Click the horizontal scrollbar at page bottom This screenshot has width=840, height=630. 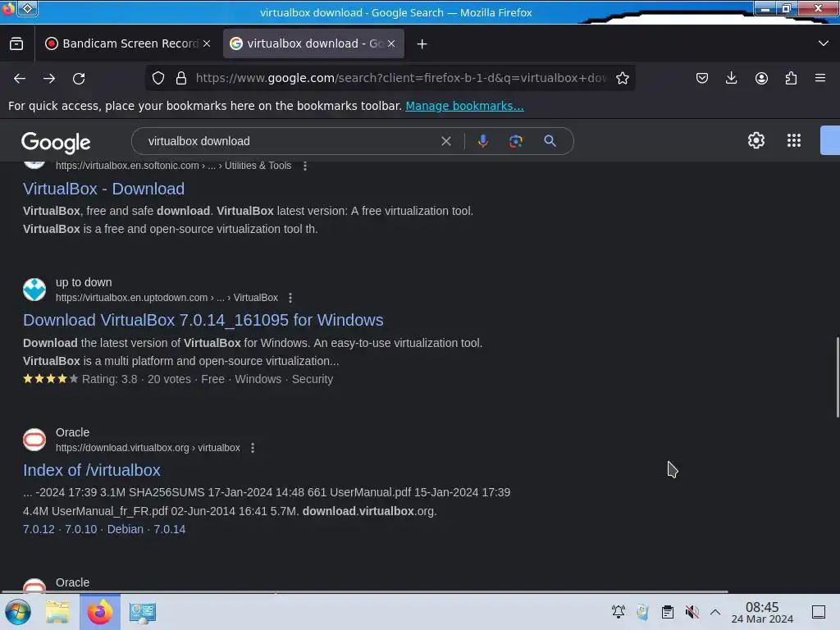(x=364, y=592)
